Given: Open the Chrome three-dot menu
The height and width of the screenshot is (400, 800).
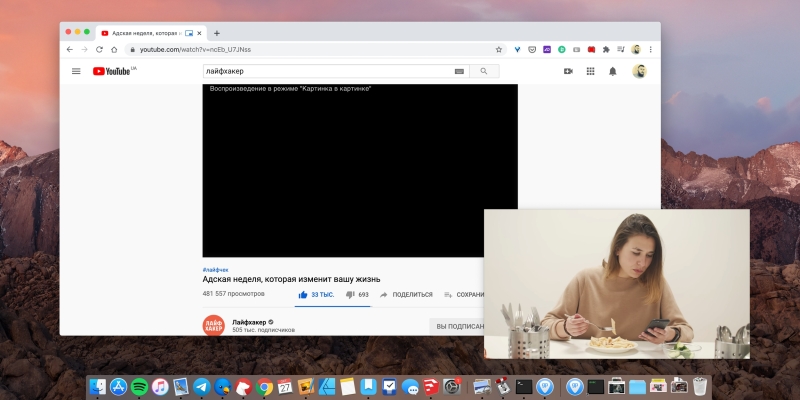Looking at the screenshot, I should point(651,49).
